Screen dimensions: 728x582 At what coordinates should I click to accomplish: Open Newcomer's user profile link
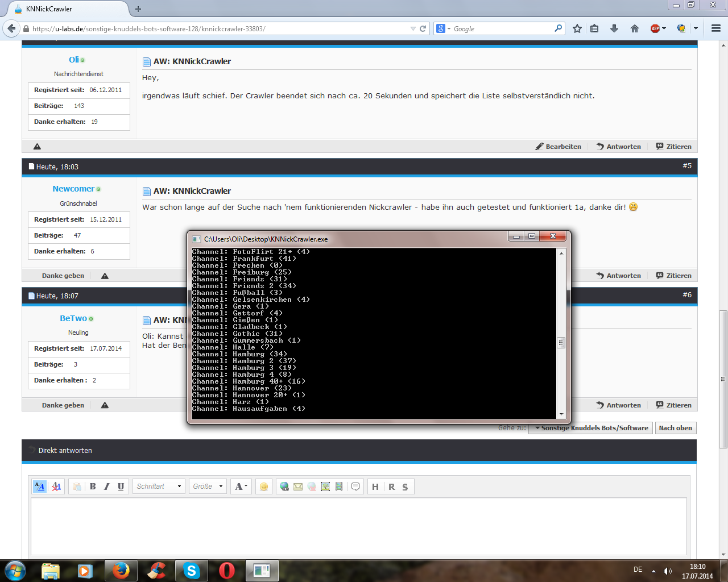(73, 189)
